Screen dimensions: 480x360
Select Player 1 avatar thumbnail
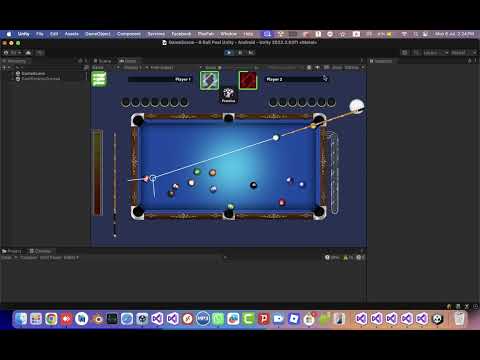point(209,80)
